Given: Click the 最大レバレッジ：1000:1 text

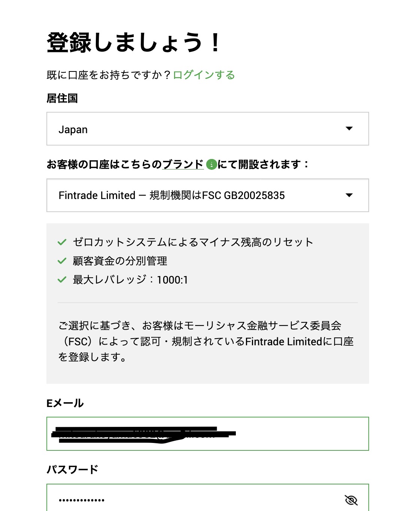Looking at the screenshot, I should (x=130, y=279).
